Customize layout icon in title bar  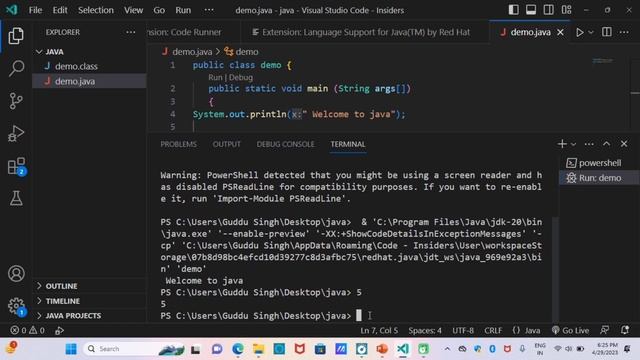566,10
